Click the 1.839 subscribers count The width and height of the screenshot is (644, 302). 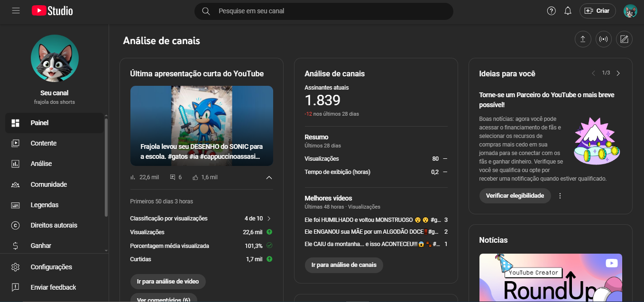click(322, 101)
